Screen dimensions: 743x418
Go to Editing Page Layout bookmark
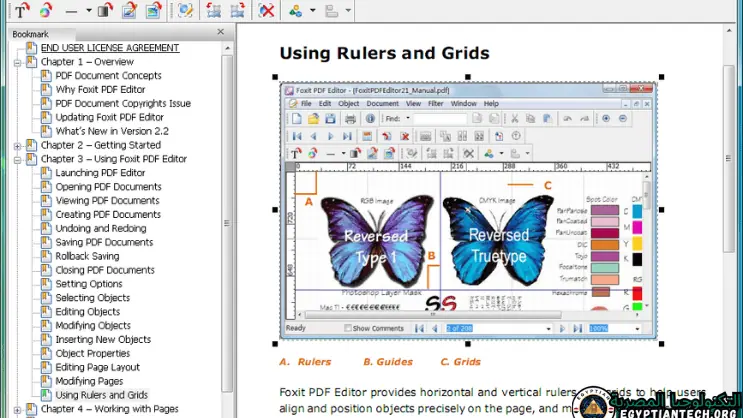98,367
